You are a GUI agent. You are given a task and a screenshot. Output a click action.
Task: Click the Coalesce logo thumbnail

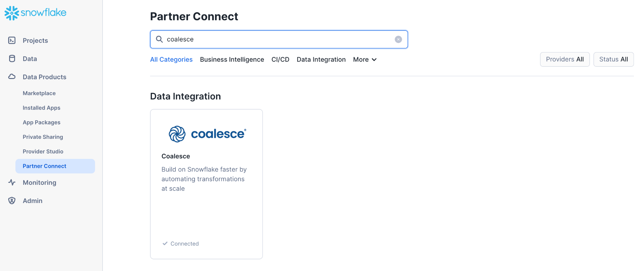coord(207,134)
